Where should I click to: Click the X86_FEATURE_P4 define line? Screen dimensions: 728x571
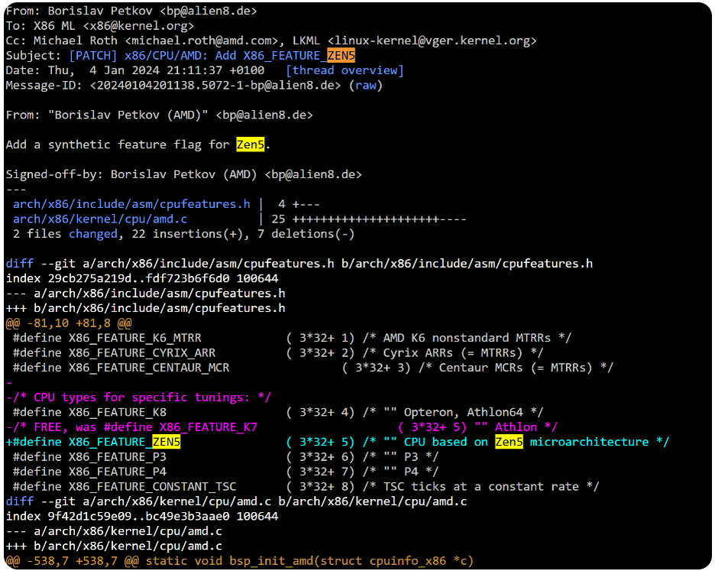225,472
